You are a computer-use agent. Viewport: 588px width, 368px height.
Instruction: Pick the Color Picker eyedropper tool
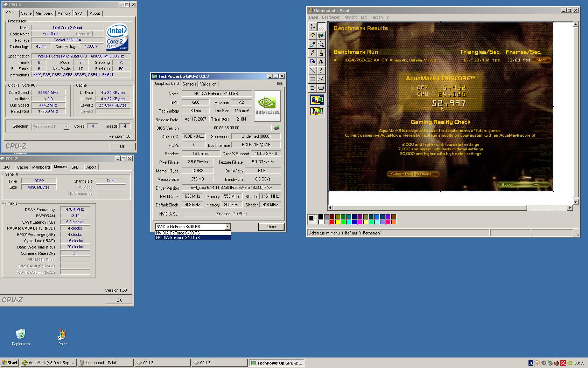[312, 44]
